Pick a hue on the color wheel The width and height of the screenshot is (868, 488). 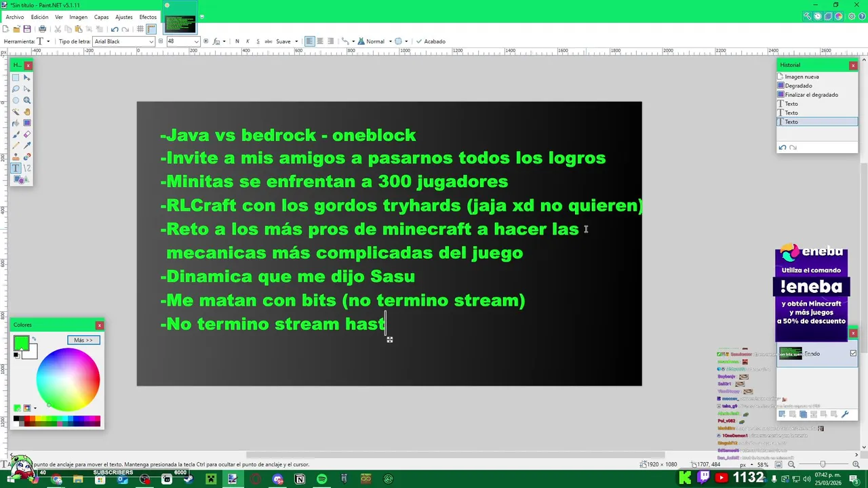click(68, 380)
